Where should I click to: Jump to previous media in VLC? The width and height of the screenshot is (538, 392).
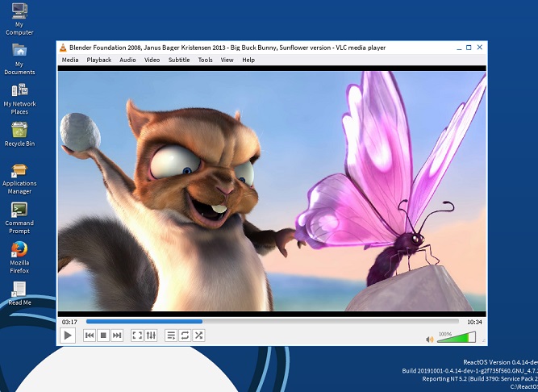(x=90, y=336)
